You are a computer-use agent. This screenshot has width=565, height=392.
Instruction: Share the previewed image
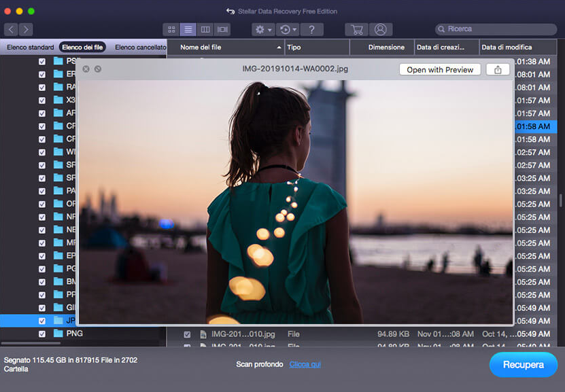coord(498,69)
